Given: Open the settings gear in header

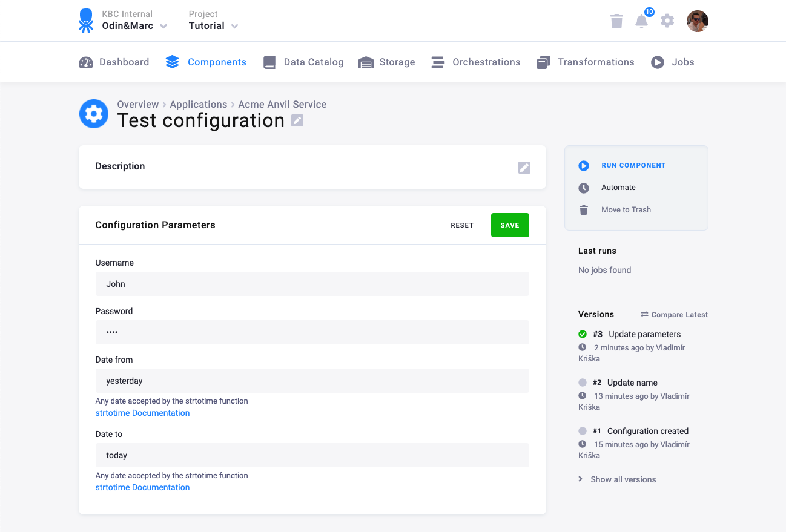Looking at the screenshot, I should point(667,21).
